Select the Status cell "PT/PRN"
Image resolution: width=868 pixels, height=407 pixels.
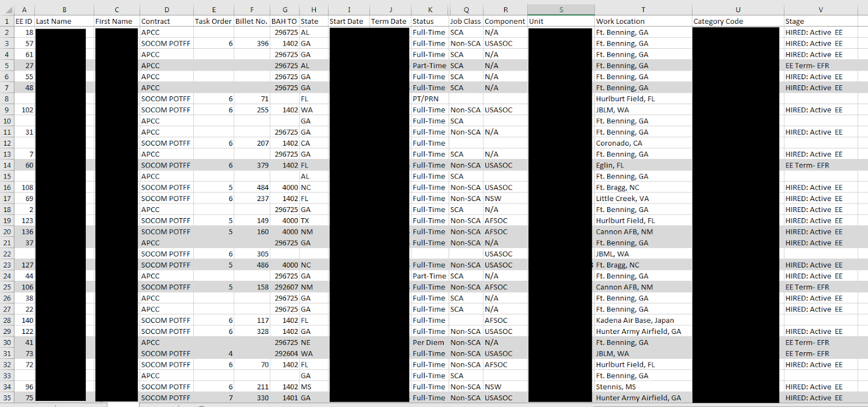[x=430, y=99]
